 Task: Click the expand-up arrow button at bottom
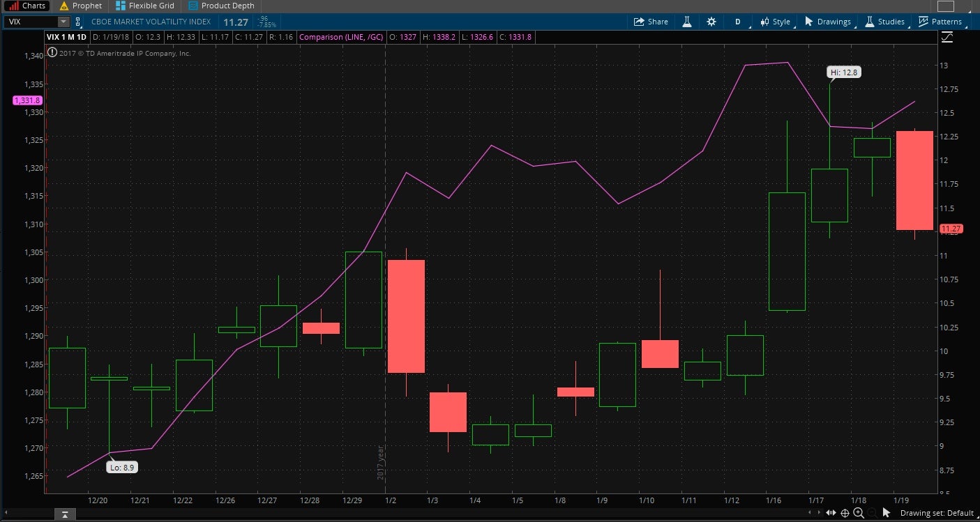point(63,514)
